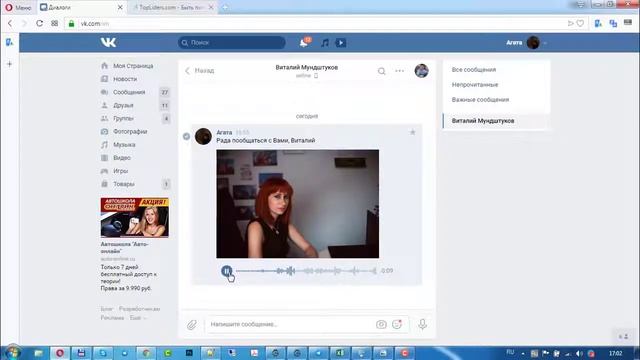Click into the Напишите сообщение input field
The height and width of the screenshot is (360, 640).
tap(290, 324)
